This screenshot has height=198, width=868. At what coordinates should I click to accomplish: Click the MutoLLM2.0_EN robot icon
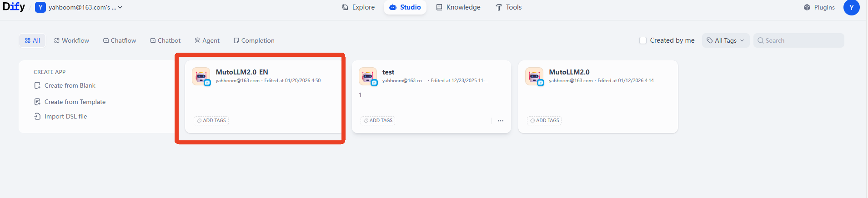[x=201, y=76]
